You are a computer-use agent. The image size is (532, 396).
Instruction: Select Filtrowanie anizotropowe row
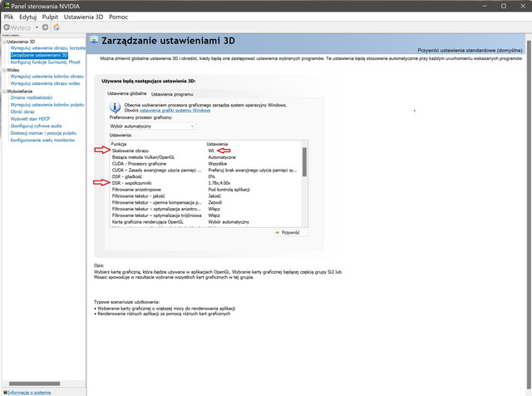click(x=206, y=190)
